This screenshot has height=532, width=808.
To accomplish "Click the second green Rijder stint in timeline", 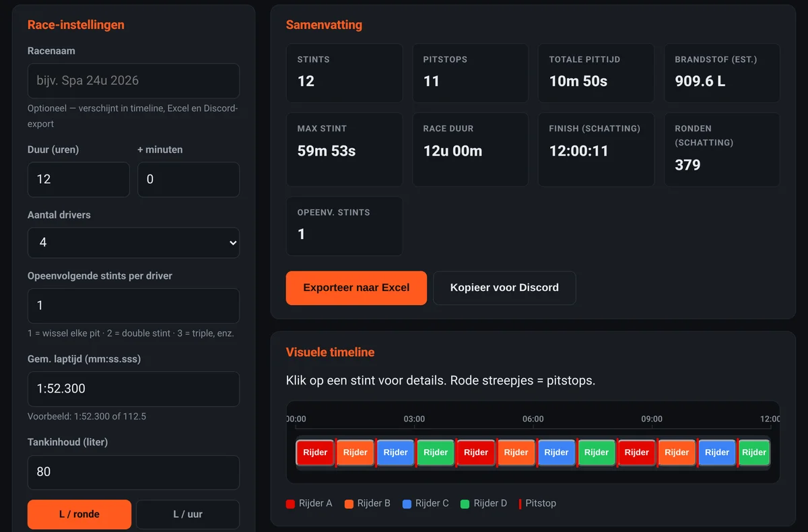I will [x=597, y=453].
